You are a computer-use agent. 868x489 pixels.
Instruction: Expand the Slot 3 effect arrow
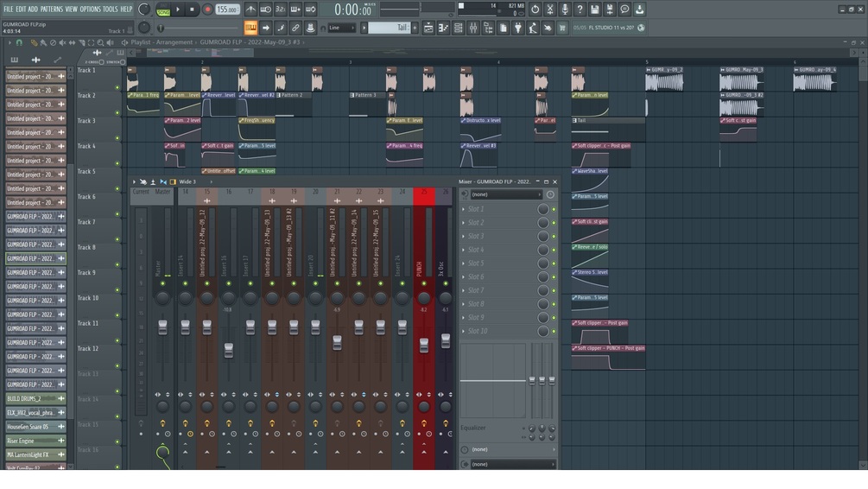click(x=463, y=237)
